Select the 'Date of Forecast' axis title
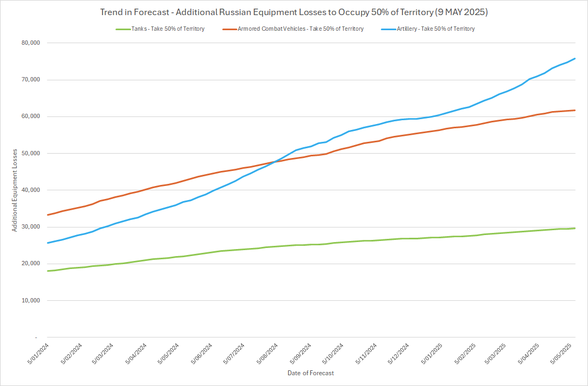The image size is (588, 386). pos(310,374)
